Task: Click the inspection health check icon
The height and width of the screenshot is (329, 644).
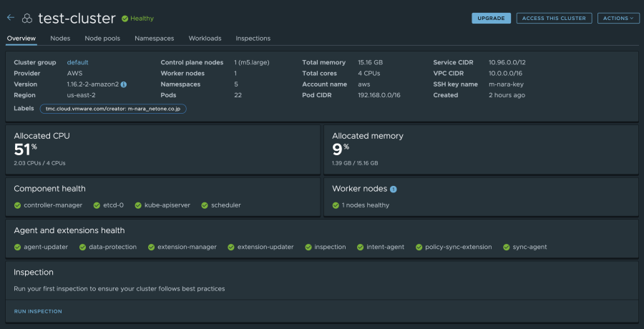Action: (308, 247)
